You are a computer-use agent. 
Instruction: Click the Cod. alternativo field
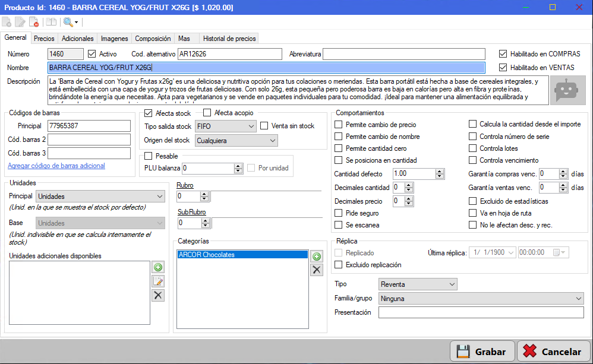tap(230, 54)
